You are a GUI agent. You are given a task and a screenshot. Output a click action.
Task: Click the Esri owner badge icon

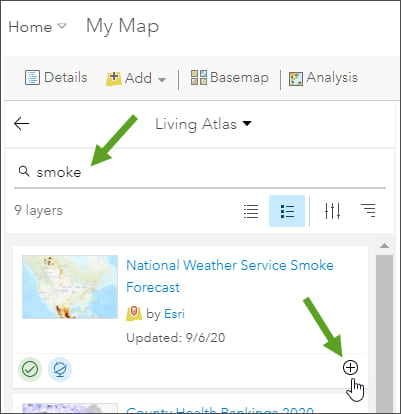tap(134, 313)
